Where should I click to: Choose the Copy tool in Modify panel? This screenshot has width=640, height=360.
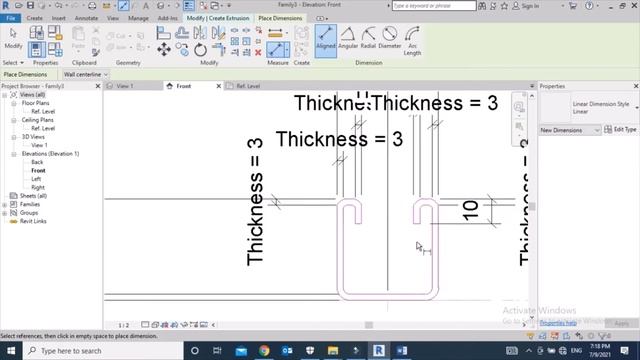pyautogui.click(x=182, y=50)
